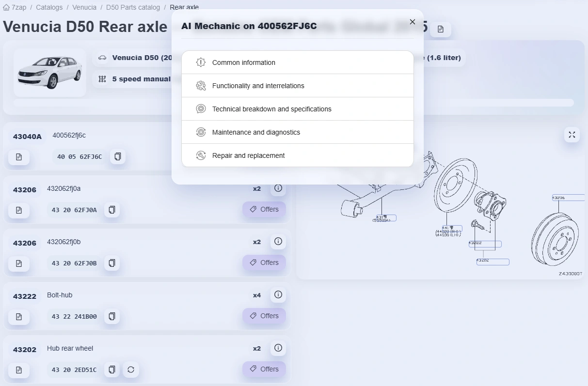Open Maintenance and diagnostics section
Viewport: 588px width, 386px height.
tap(298, 132)
